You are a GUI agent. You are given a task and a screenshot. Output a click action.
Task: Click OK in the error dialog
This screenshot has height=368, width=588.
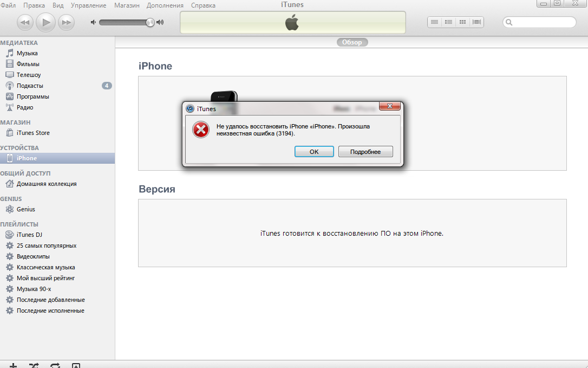pyautogui.click(x=314, y=152)
